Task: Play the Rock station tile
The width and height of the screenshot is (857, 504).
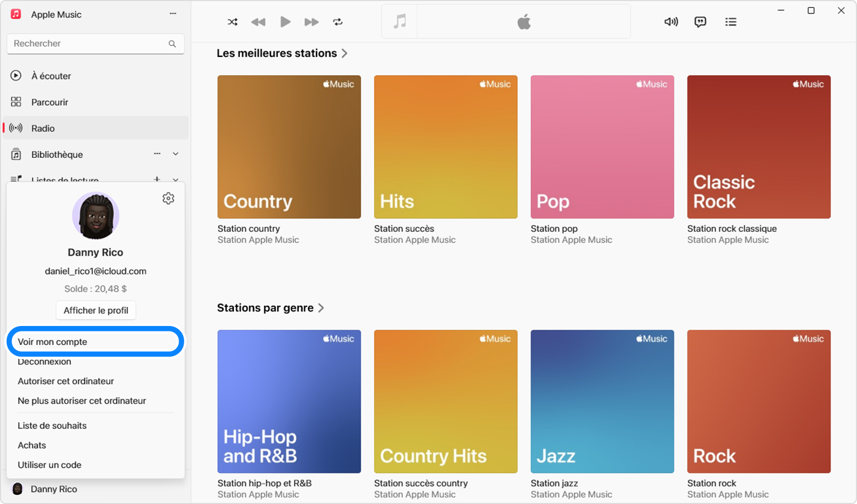Action: (x=759, y=401)
